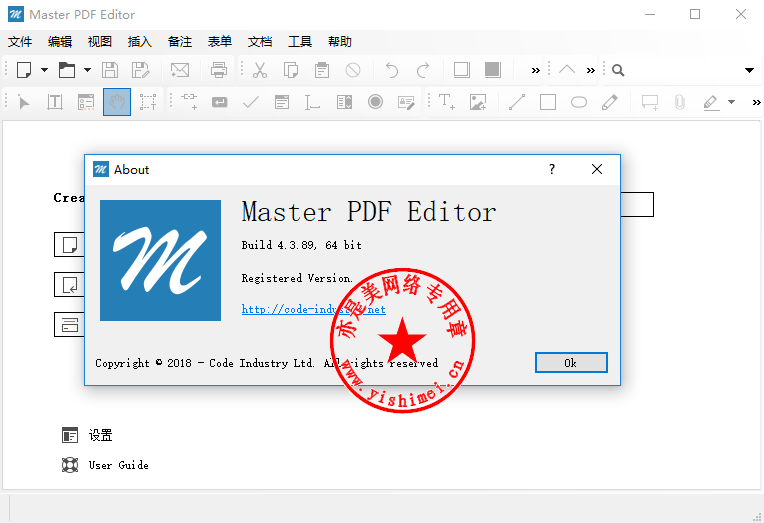The width and height of the screenshot is (764, 523).
Task: Click the previous page up-arrow icon
Action: (x=567, y=69)
